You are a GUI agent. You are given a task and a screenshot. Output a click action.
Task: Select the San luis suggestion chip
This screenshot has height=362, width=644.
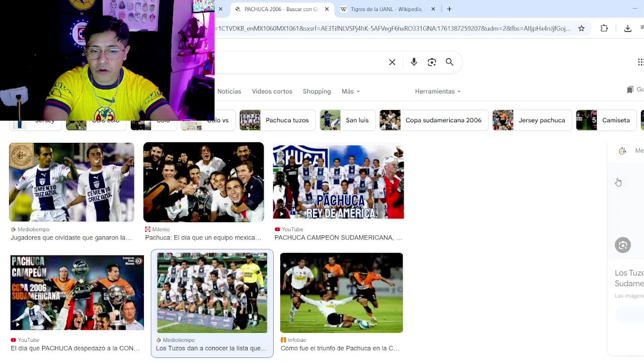coord(347,120)
